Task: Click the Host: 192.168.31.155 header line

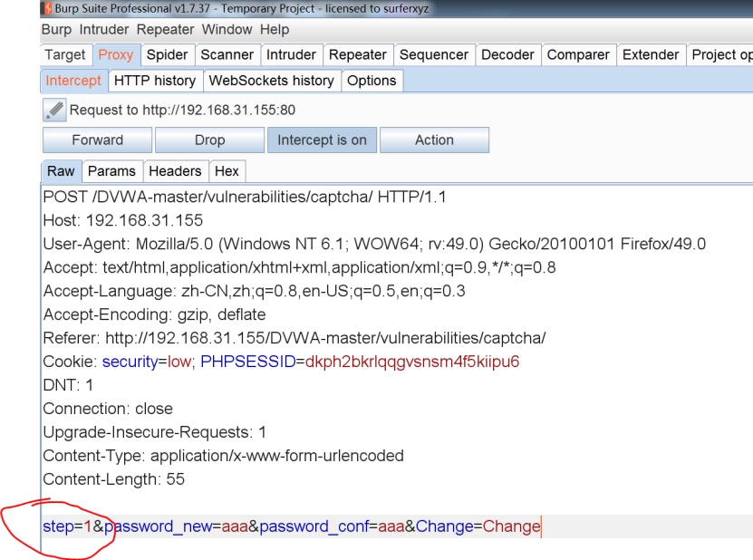Action: pyautogui.click(x=123, y=220)
